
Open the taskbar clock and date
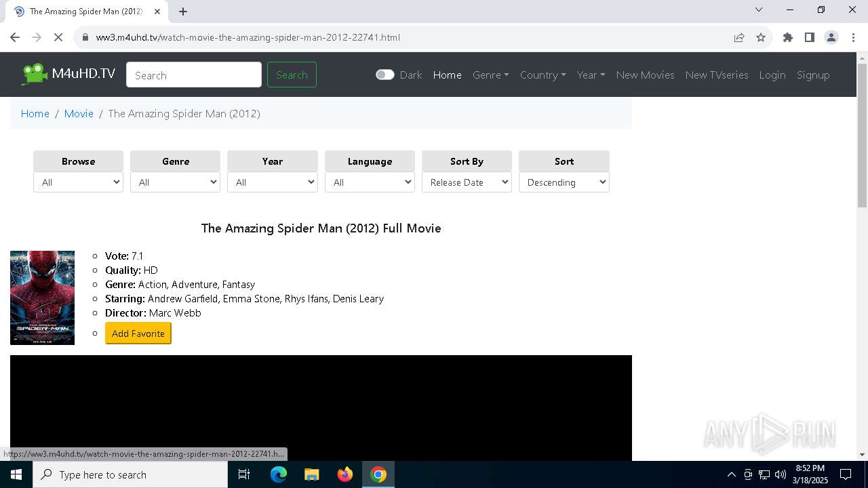click(810, 474)
